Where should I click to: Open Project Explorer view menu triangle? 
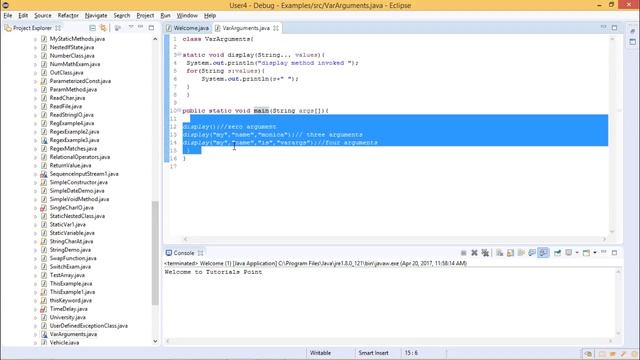click(x=131, y=27)
